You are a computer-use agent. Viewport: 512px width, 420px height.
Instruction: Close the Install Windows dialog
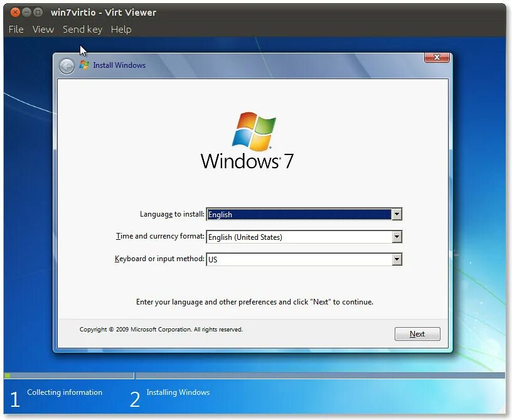coord(437,57)
